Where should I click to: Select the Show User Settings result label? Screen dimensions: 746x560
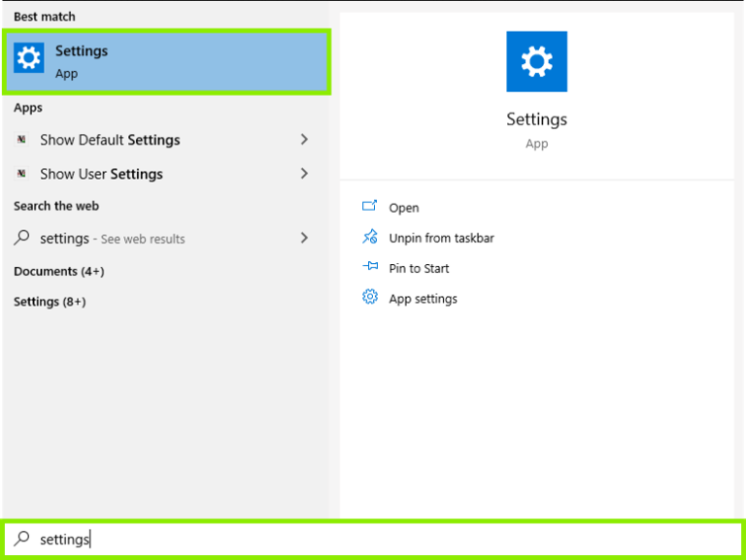click(x=101, y=174)
